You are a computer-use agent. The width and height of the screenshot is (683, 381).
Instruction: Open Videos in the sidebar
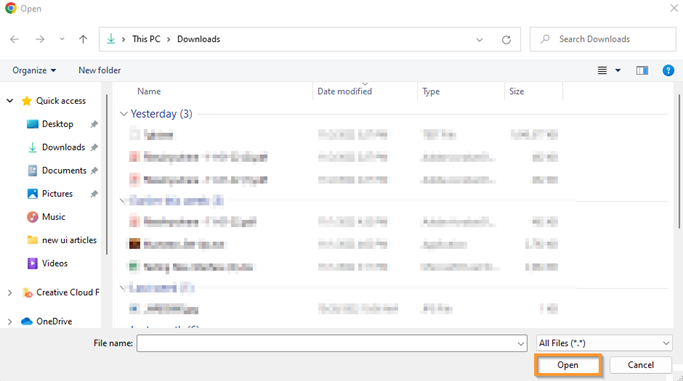[54, 263]
